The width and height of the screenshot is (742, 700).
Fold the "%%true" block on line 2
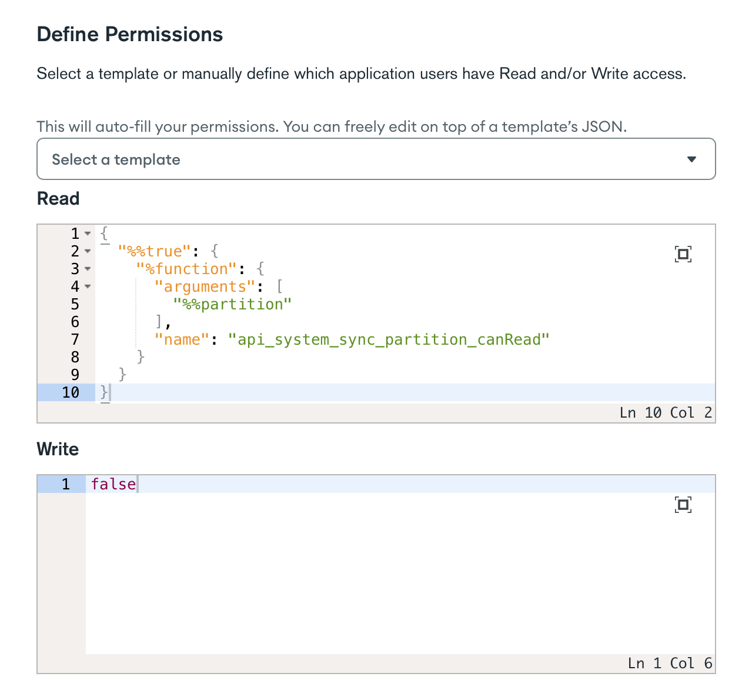click(x=88, y=251)
